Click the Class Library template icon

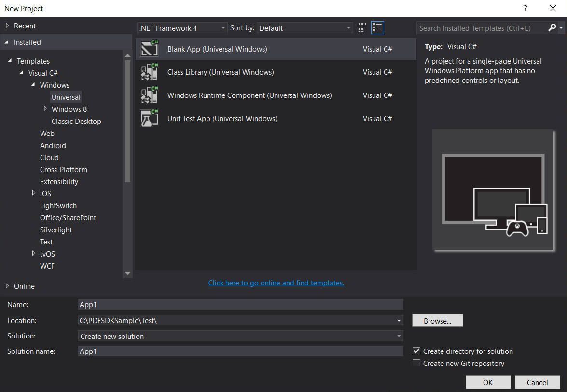point(150,72)
